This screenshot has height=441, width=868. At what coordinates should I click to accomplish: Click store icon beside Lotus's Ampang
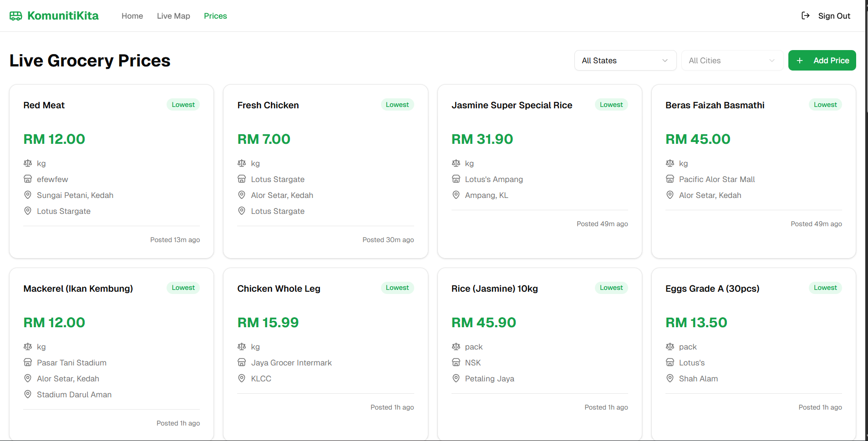pos(456,179)
